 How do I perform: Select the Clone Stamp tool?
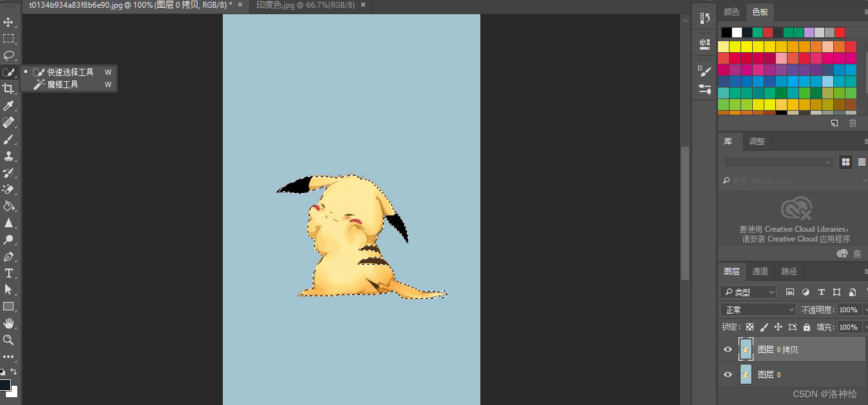(8, 156)
